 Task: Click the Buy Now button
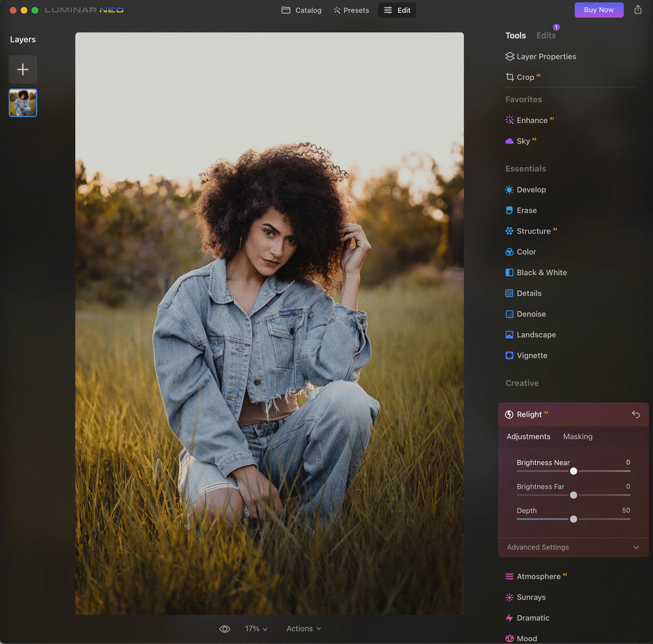coord(599,10)
